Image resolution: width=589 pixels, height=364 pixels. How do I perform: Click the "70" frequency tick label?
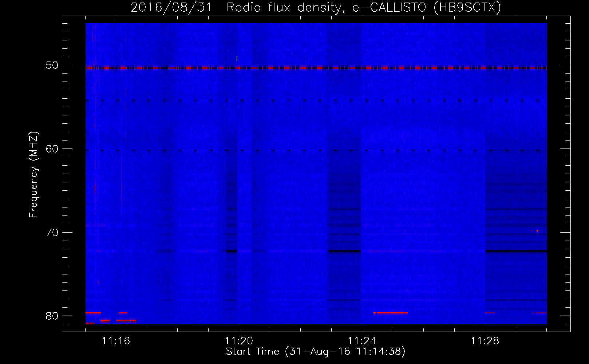tap(52, 233)
